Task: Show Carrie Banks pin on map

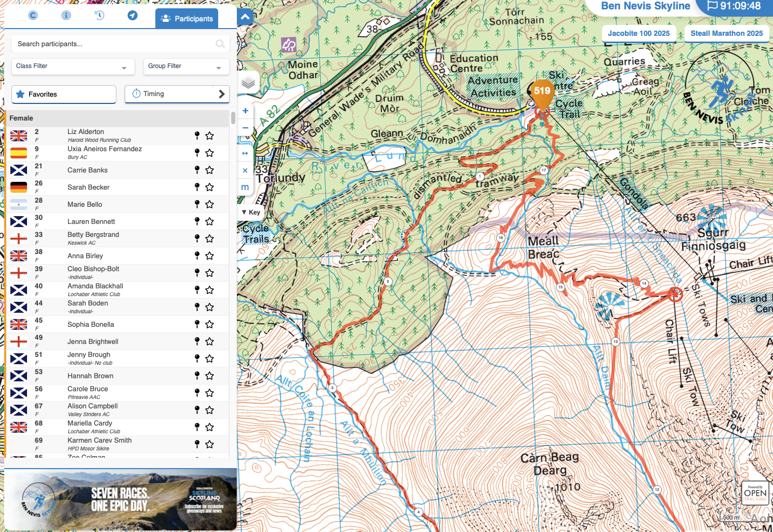Action: pyautogui.click(x=197, y=170)
